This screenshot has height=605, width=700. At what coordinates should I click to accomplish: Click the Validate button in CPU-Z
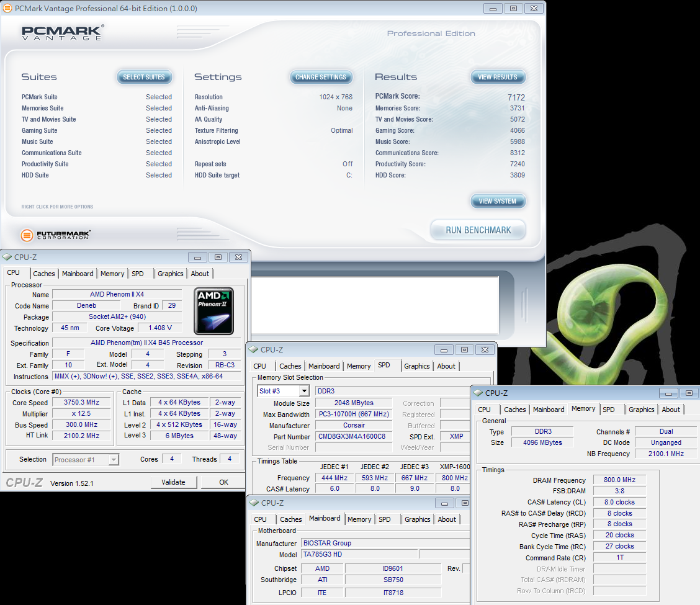(173, 482)
